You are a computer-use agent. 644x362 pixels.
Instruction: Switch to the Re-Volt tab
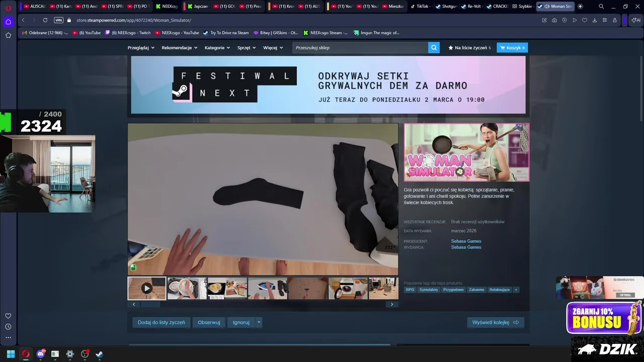click(471, 7)
